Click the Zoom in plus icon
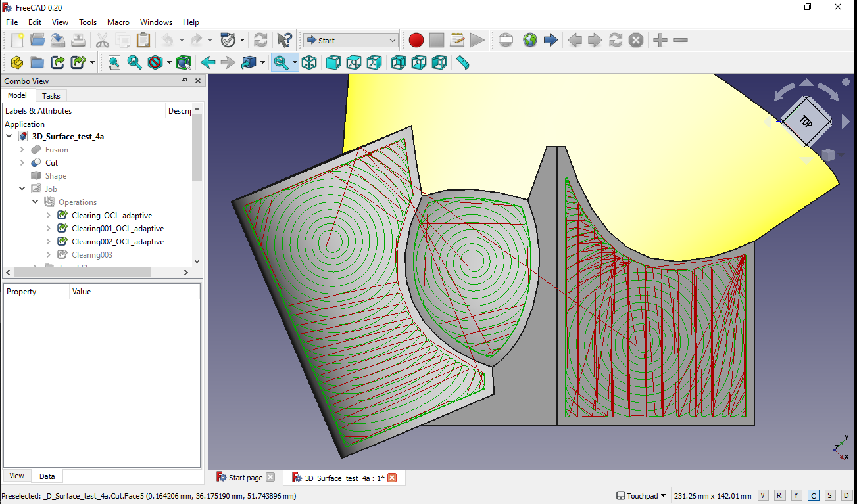The width and height of the screenshot is (857, 504). click(x=660, y=40)
